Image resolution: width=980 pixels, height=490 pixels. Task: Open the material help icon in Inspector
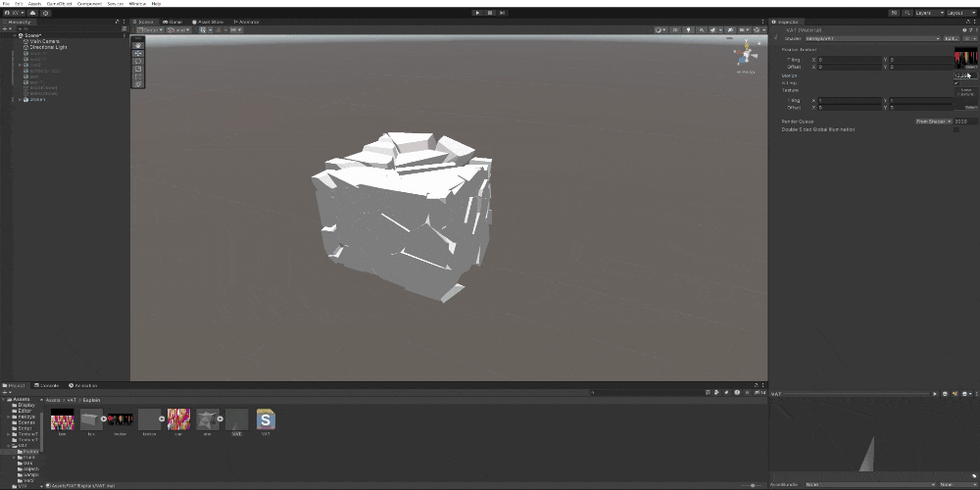pyautogui.click(x=965, y=30)
